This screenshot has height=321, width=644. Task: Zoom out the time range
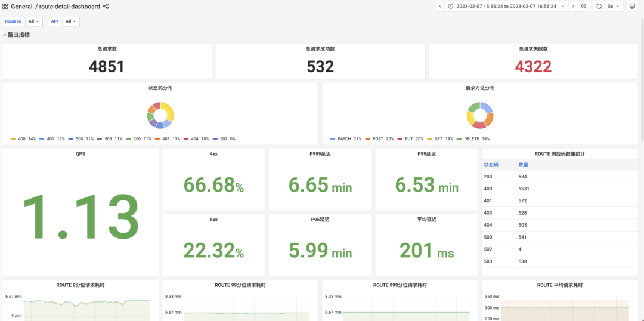pyautogui.click(x=584, y=7)
